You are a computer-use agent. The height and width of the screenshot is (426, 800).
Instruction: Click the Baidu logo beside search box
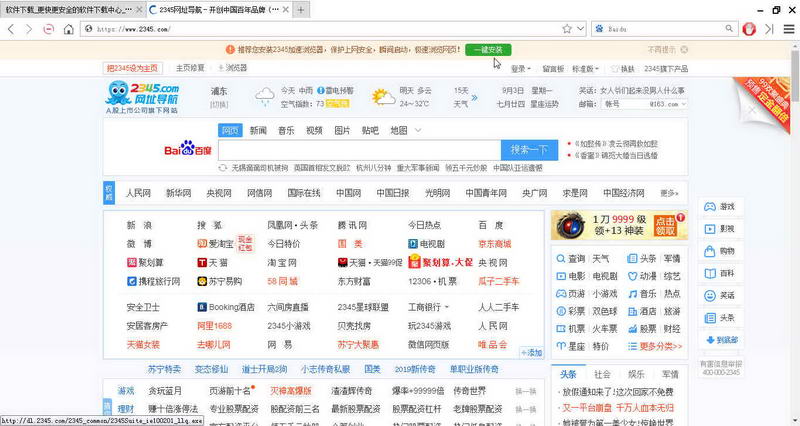[x=187, y=149]
